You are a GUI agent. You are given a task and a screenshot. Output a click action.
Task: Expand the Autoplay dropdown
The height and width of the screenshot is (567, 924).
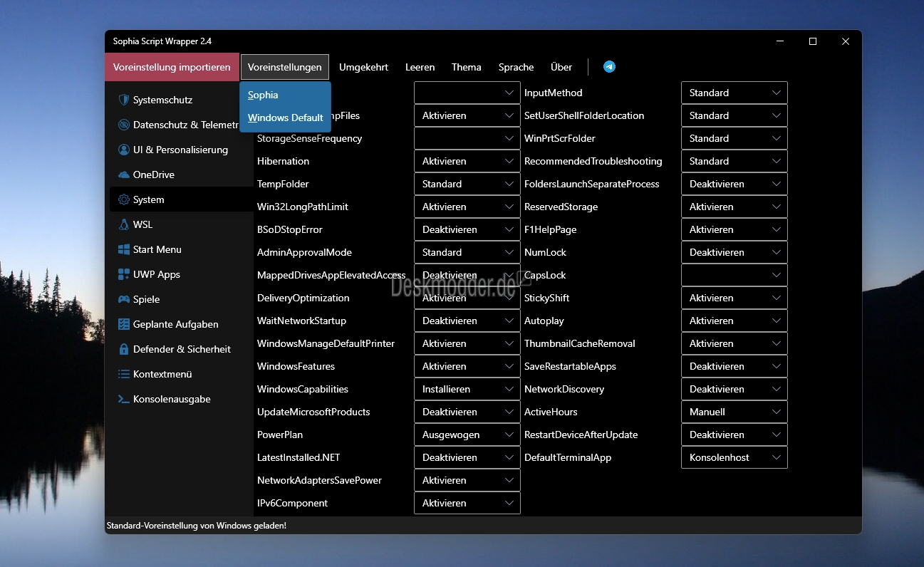pyautogui.click(x=734, y=321)
